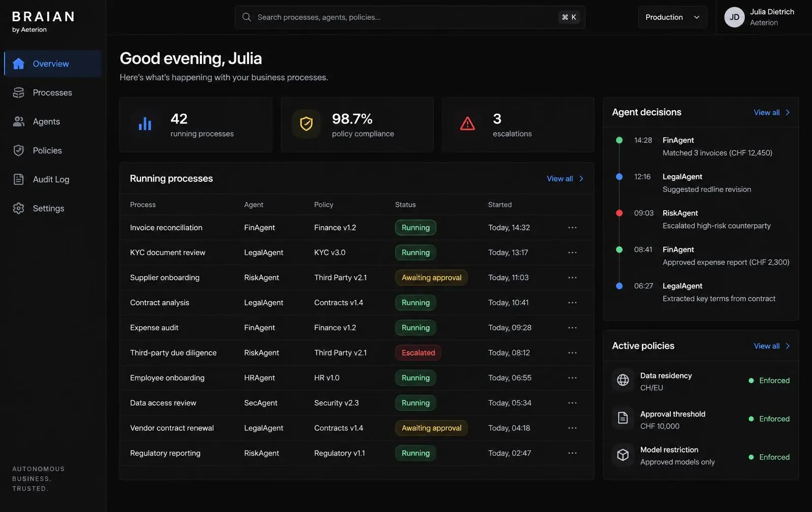Image resolution: width=812 pixels, height=512 pixels.
Task: Click the globe icon for Data residency
Action: coord(623,380)
